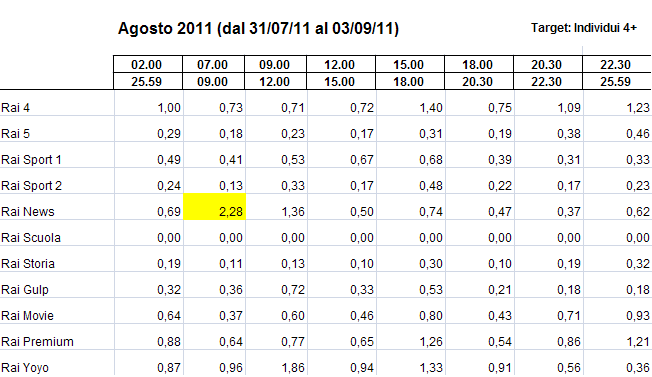652x377 pixels.
Task: Select Rai Sport 2 value 0,13
Action: click(x=231, y=186)
